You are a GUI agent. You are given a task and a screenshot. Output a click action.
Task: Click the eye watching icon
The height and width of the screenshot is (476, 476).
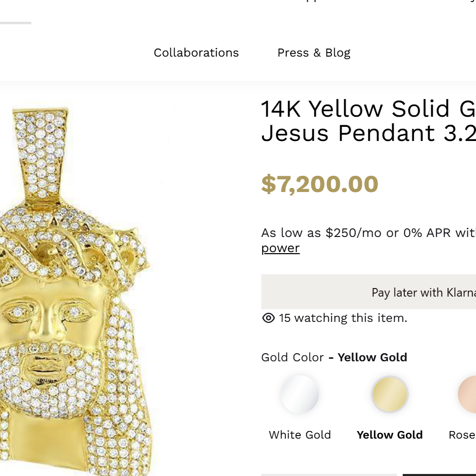tap(268, 318)
